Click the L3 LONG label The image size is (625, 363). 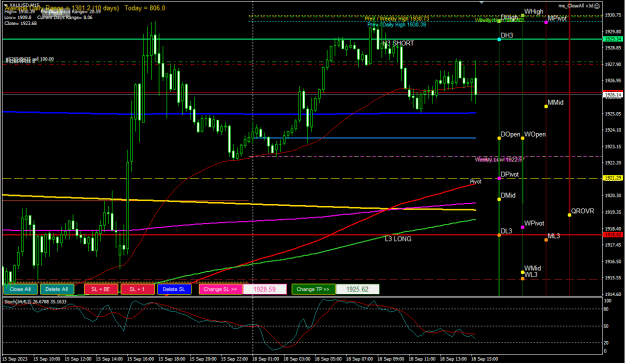(x=398, y=239)
